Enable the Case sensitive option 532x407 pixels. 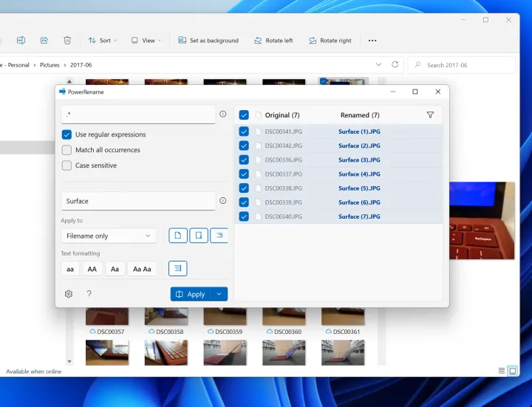(67, 165)
